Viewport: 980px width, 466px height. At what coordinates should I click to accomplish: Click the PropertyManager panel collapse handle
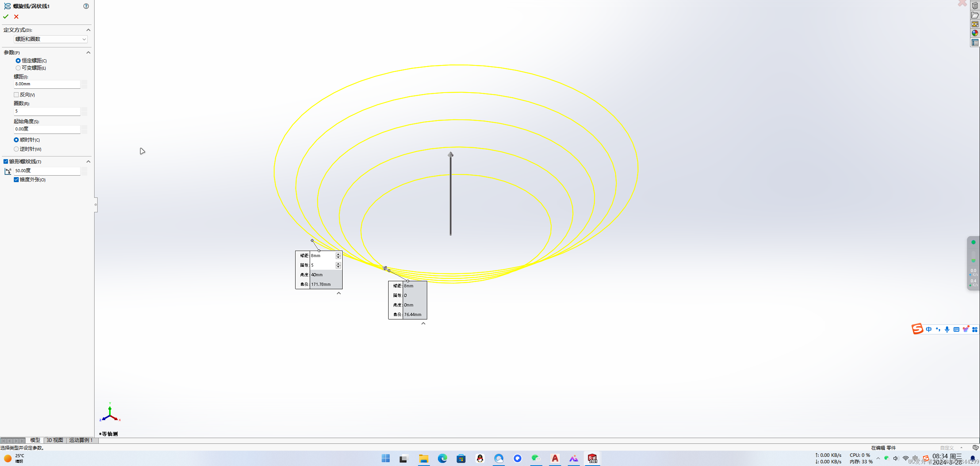96,205
